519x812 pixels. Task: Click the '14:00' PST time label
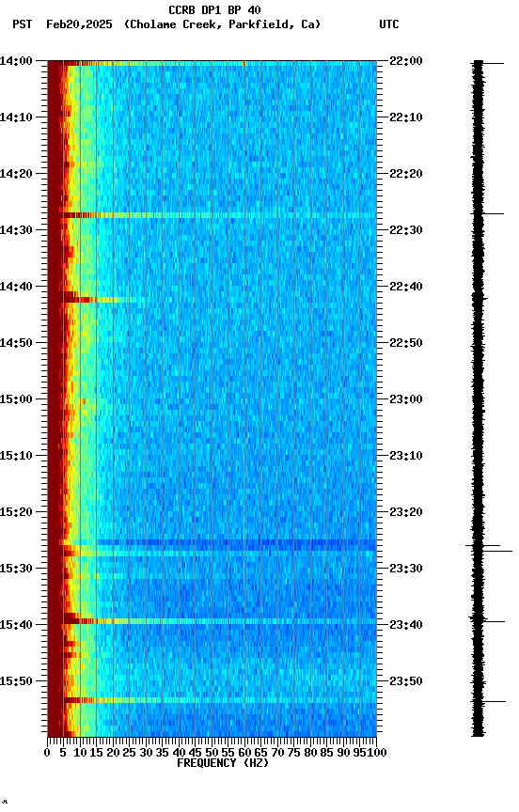pyautogui.click(x=16, y=61)
